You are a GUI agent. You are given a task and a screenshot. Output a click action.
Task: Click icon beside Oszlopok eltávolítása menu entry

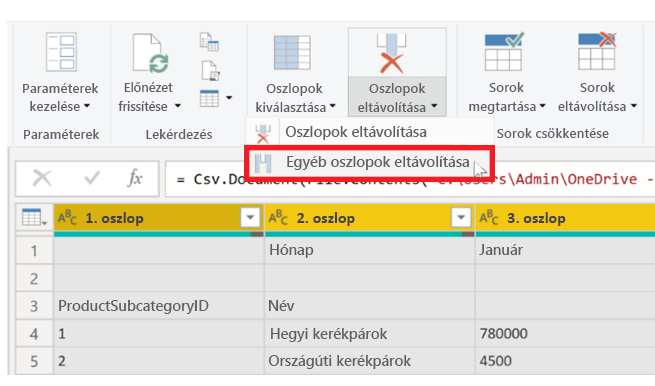263,134
